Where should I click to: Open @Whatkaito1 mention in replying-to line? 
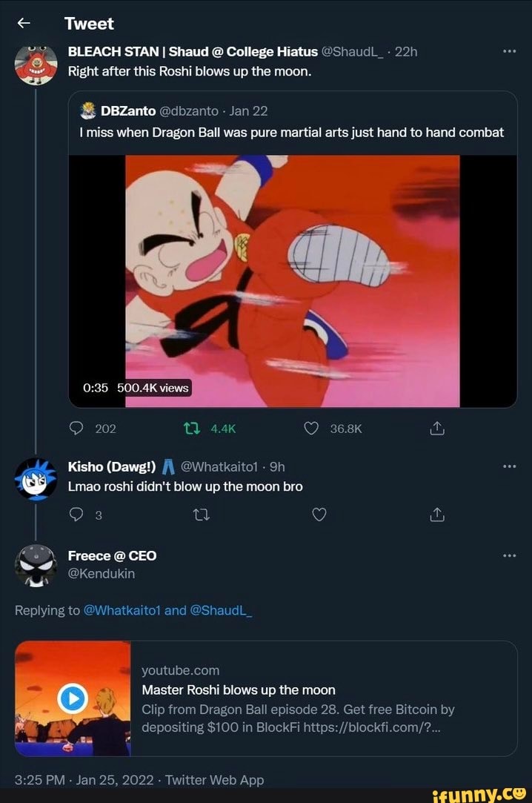click(122, 610)
